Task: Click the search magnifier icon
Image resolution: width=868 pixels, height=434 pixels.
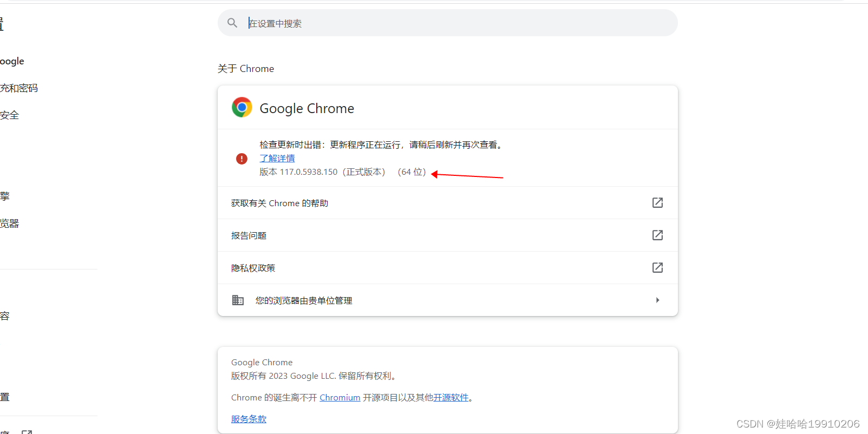Action: pyautogui.click(x=232, y=23)
